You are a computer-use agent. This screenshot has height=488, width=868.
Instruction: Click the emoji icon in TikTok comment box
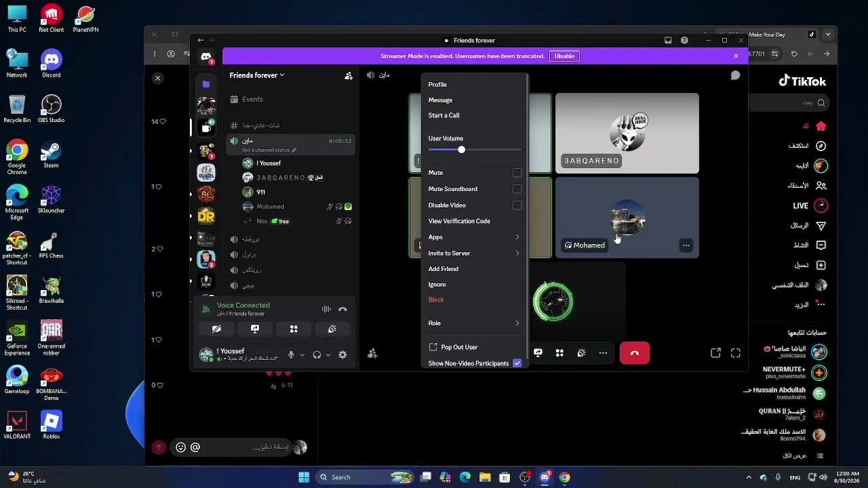pos(180,447)
